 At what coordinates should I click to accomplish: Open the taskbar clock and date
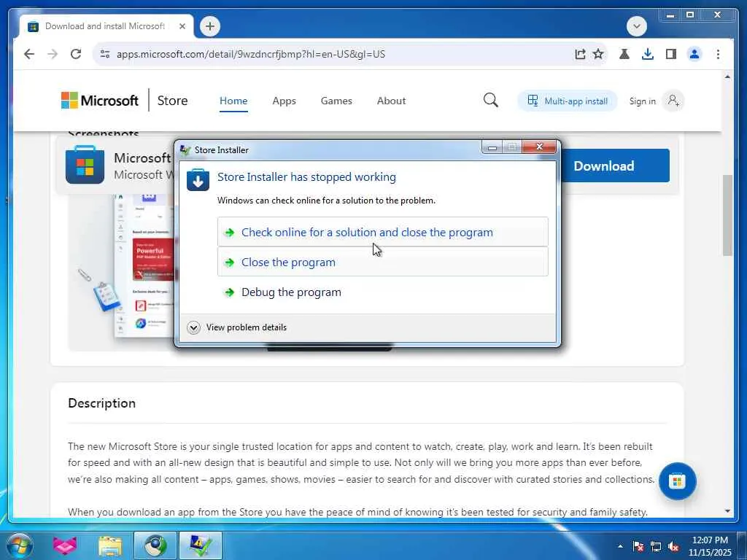[710, 546]
